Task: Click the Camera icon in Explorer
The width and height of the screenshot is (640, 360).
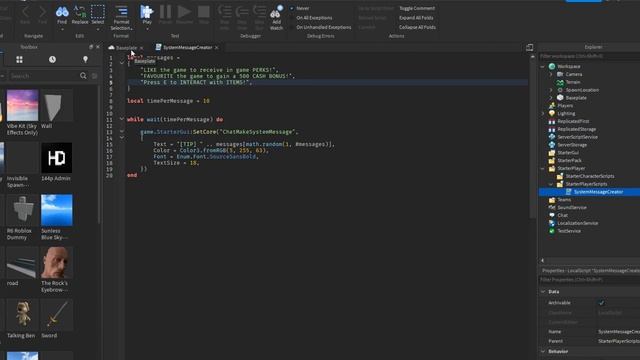Action: click(560, 74)
